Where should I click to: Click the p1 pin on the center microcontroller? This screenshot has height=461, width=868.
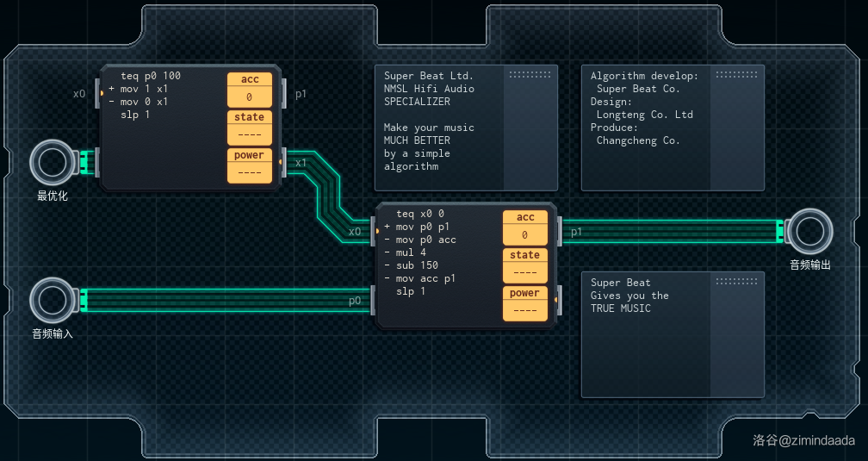pyautogui.click(x=561, y=231)
